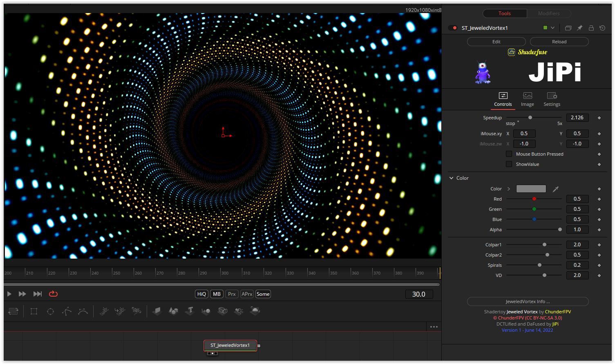The width and height of the screenshot is (615, 364).
Task: Toggle HiQ high quality mode
Action: pyautogui.click(x=202, y=294)
